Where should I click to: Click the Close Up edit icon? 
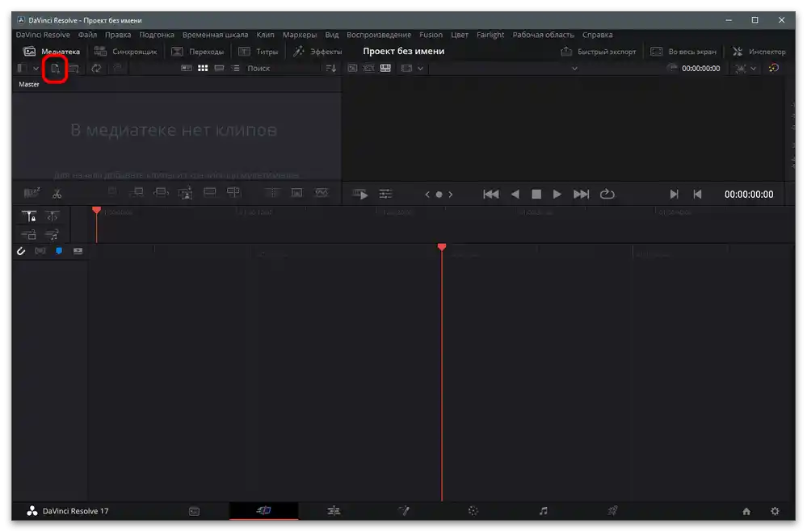coord(185,193)
